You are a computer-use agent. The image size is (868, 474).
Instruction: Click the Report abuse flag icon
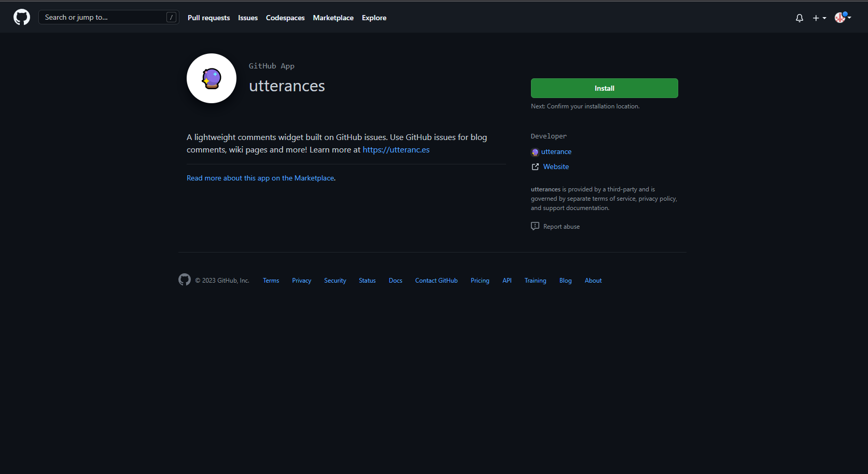[x=535, y=226]
